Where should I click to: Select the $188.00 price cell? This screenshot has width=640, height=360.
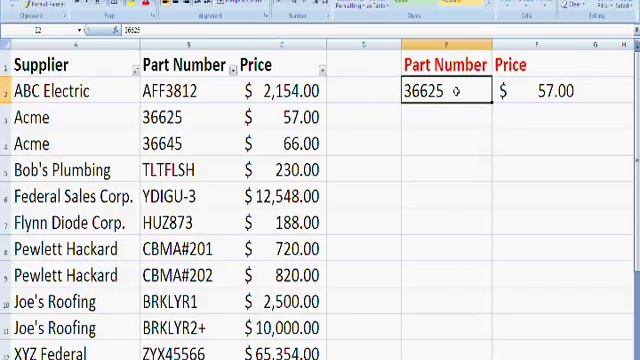[x=282, y=222]
